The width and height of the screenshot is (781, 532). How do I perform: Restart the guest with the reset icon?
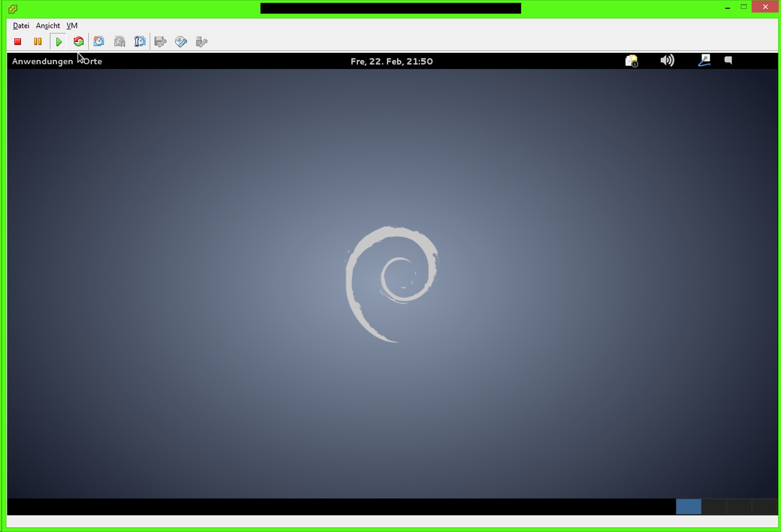pos(79,42)
